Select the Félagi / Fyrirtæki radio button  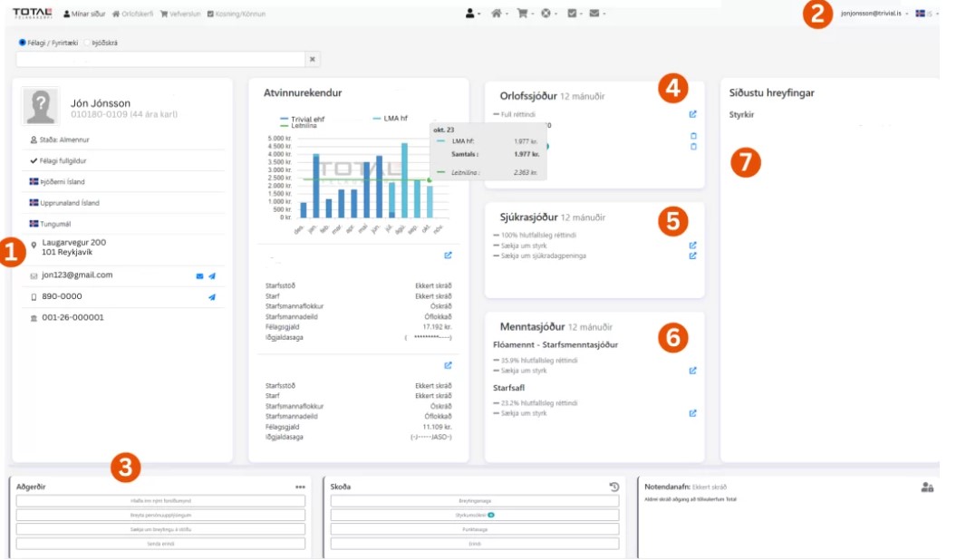point(22,43)
